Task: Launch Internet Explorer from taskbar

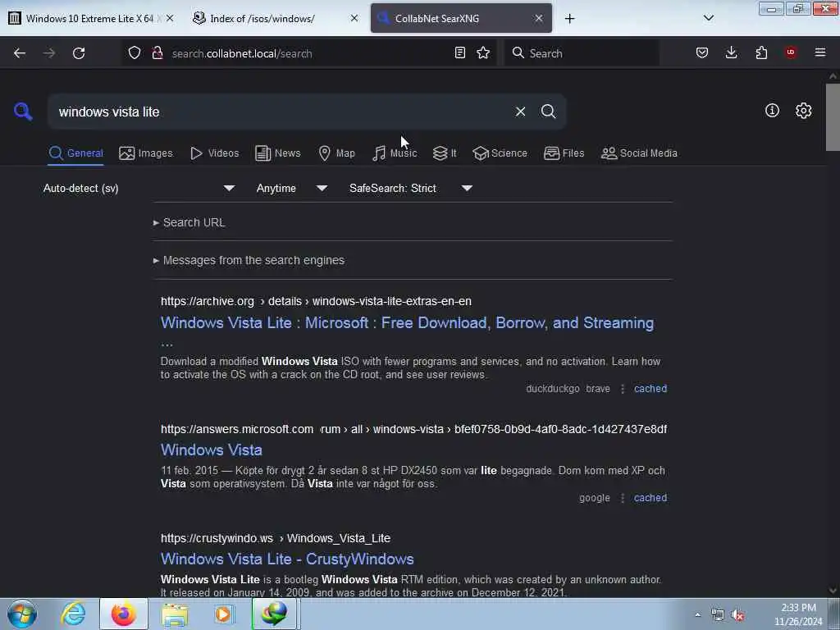Action: 73,614
